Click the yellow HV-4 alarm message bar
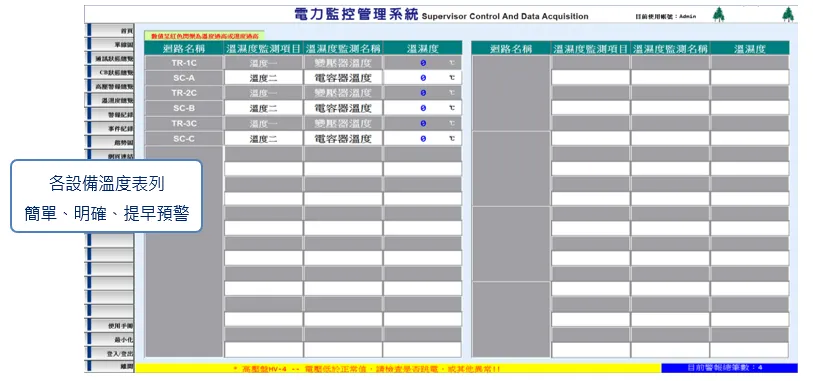 click(398, 368)
